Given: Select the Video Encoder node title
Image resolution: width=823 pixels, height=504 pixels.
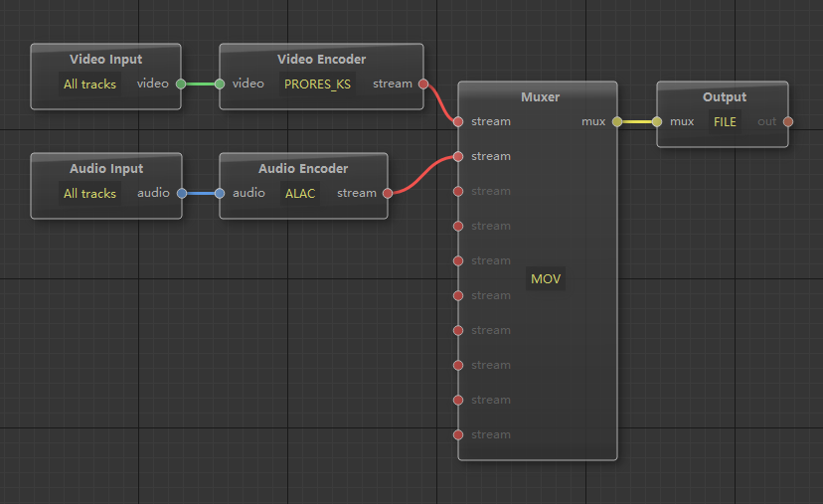Looking at the screenshot, I should click(321, 60).
